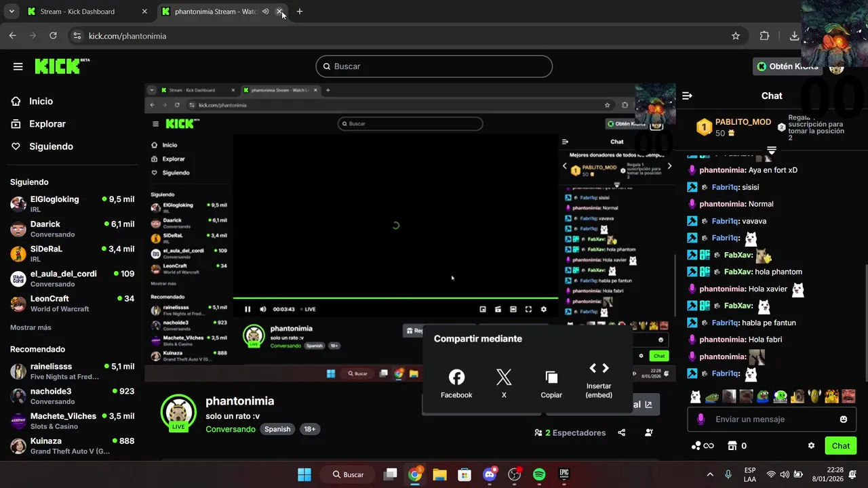Image resolution: width=868 pixels, height=488 pixels.
Task: Bookmark this page with the star icon
Action: pos(736,36)
